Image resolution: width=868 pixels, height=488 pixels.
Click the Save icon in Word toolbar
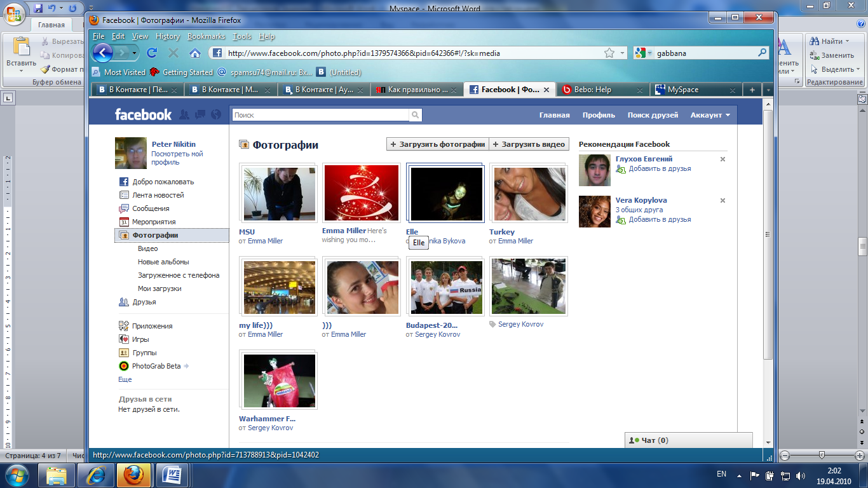38,9
